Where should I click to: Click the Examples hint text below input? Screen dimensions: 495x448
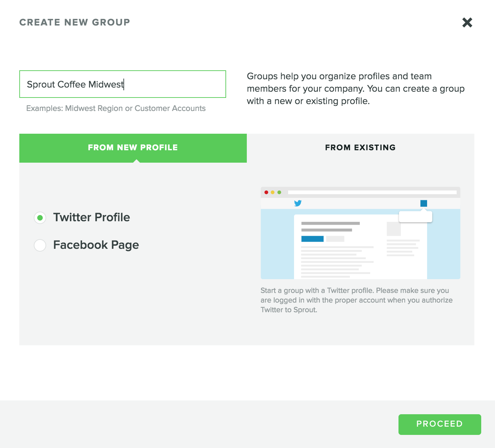[x=116, y=109]
